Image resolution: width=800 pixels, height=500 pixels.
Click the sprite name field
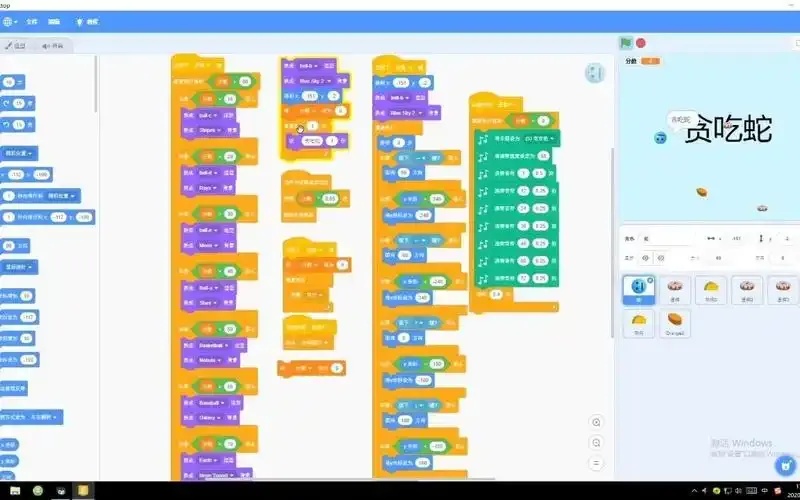pos(668,239)
